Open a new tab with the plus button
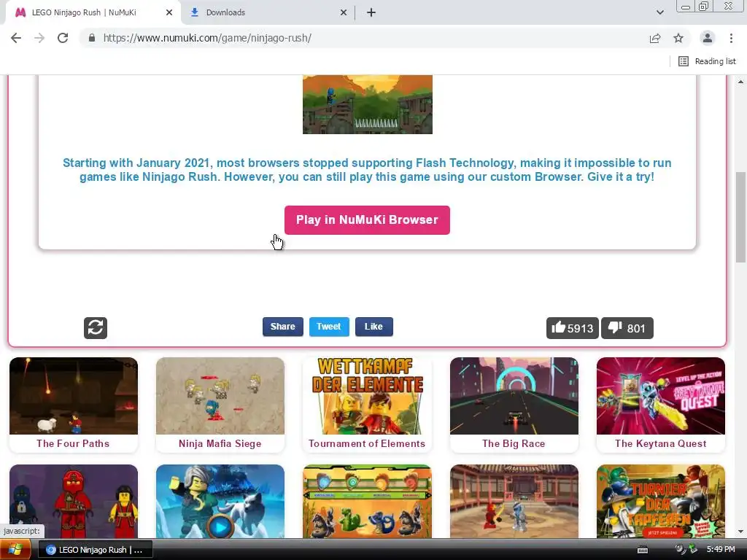 point(371,12)
